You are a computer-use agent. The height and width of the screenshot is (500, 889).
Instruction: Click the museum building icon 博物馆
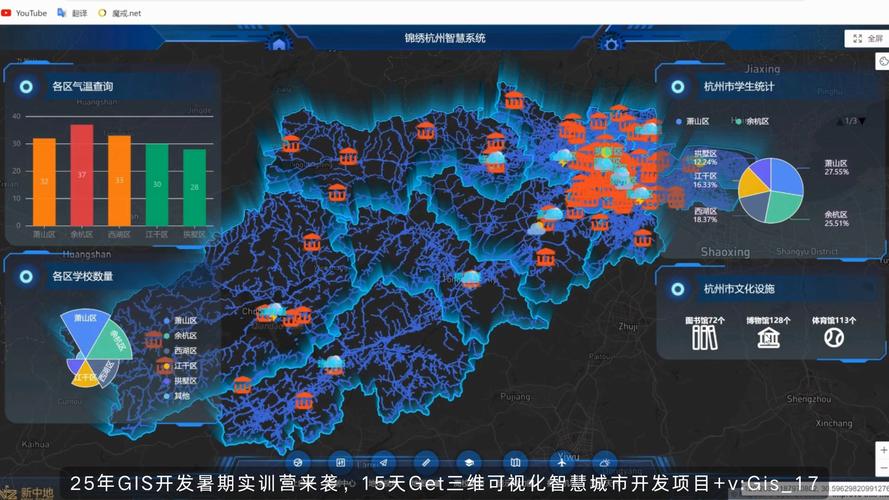pos(768,337)
